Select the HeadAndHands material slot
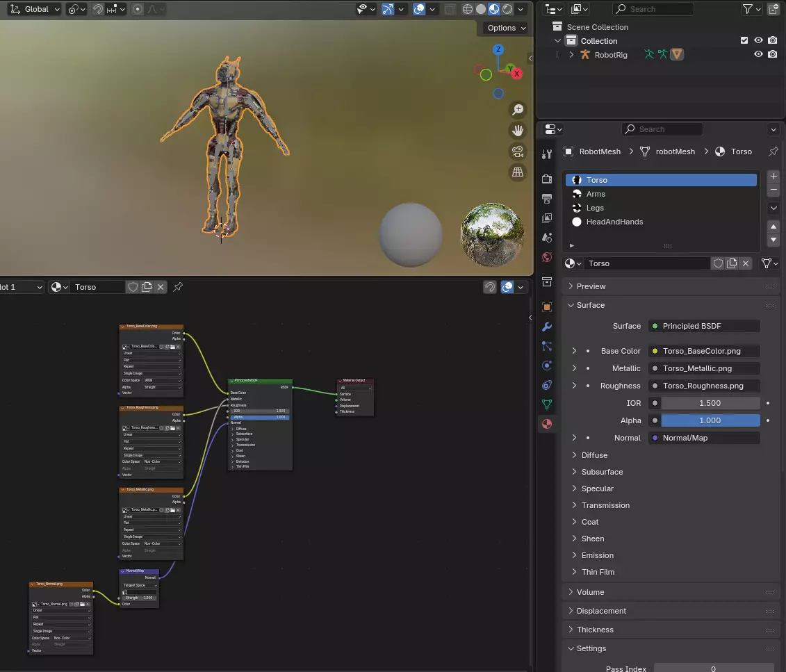Image resolution: width=786 pixels, height=672 pixels. tap(661, 222)
